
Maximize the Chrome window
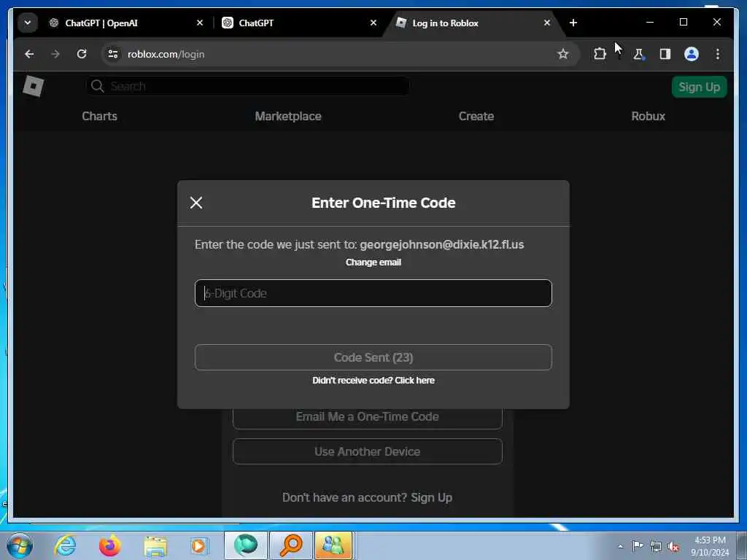[683, 23]
